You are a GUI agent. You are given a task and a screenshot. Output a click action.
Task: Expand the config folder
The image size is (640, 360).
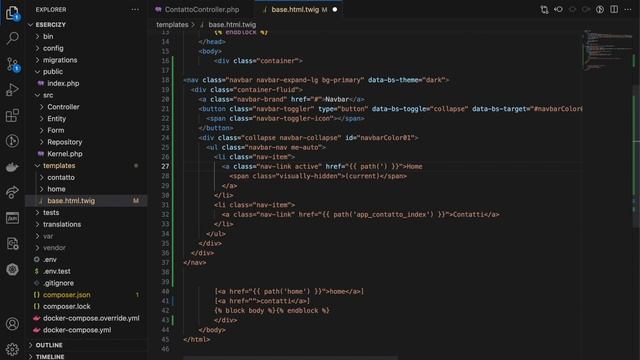point(53,48)
